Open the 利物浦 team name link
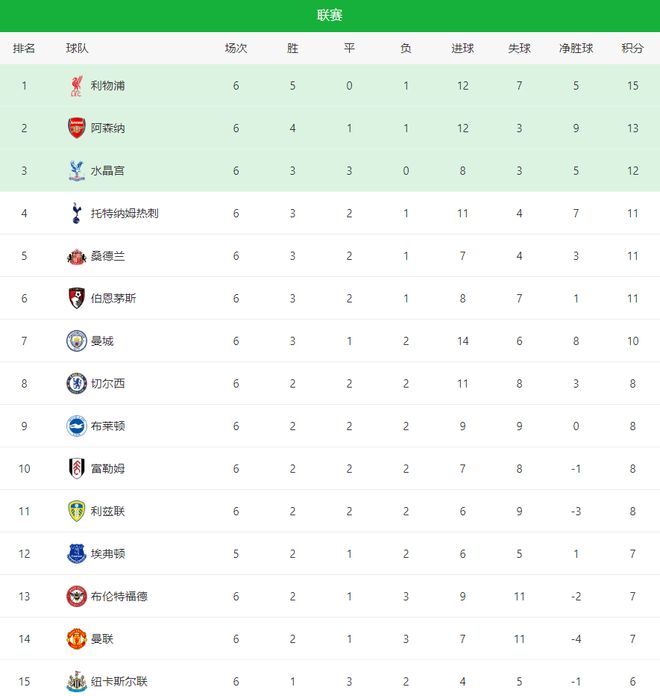Image resolution: width=660 pixels, height=696 pixels. pos(107,86)
